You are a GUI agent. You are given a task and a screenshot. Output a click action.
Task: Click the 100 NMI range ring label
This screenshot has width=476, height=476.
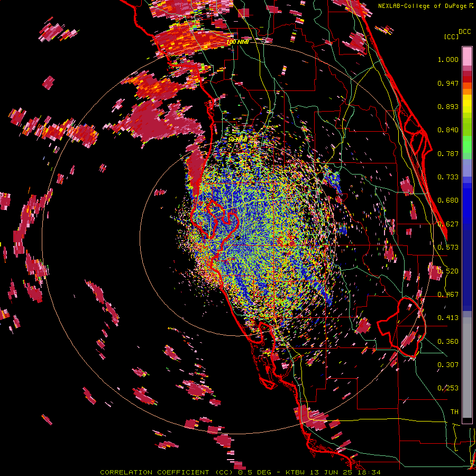237,42
